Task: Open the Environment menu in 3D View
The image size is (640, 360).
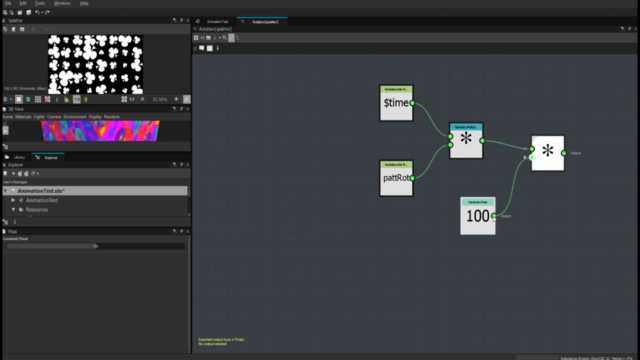Action: [x=75, y=117]
